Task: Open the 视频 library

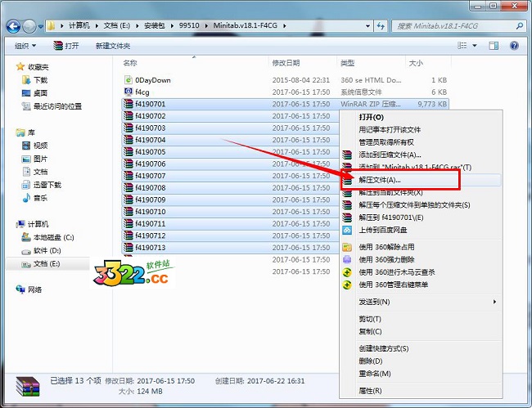Action: point(34,146)
